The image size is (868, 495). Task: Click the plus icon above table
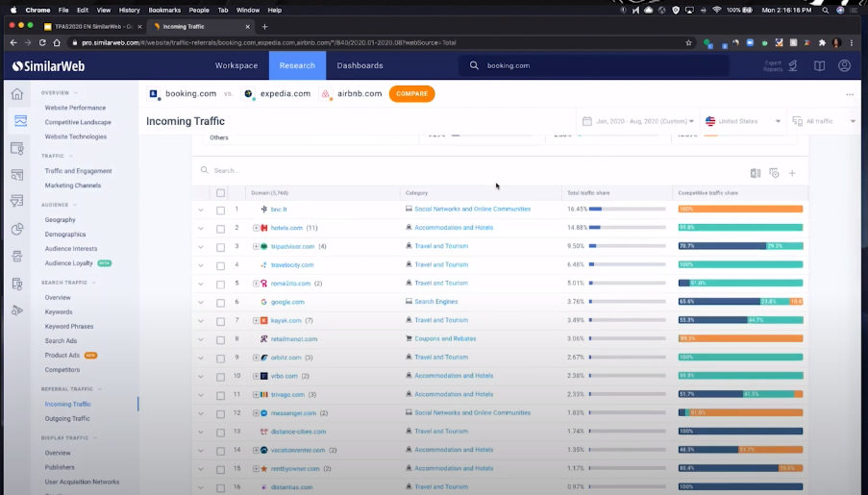(792, 173)
